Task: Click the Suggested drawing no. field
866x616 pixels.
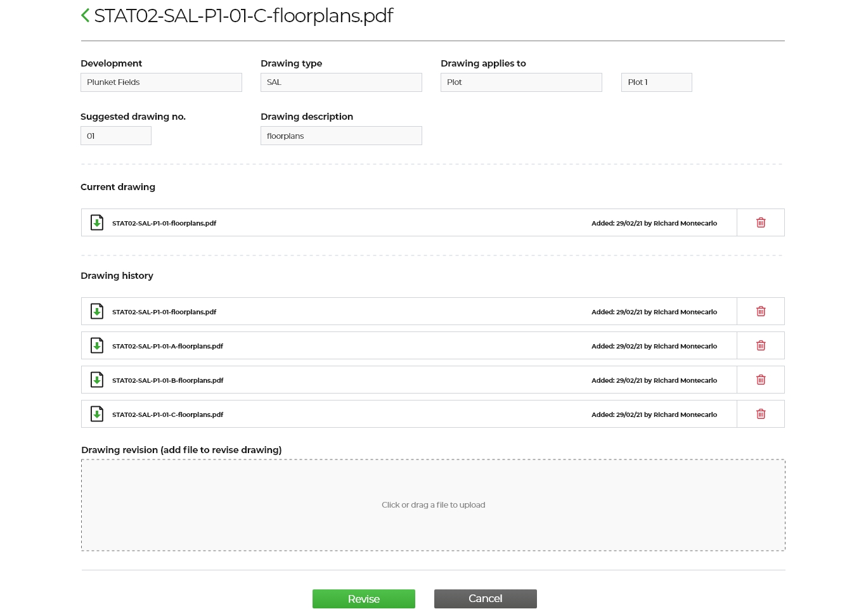Action: coord(116,136)
